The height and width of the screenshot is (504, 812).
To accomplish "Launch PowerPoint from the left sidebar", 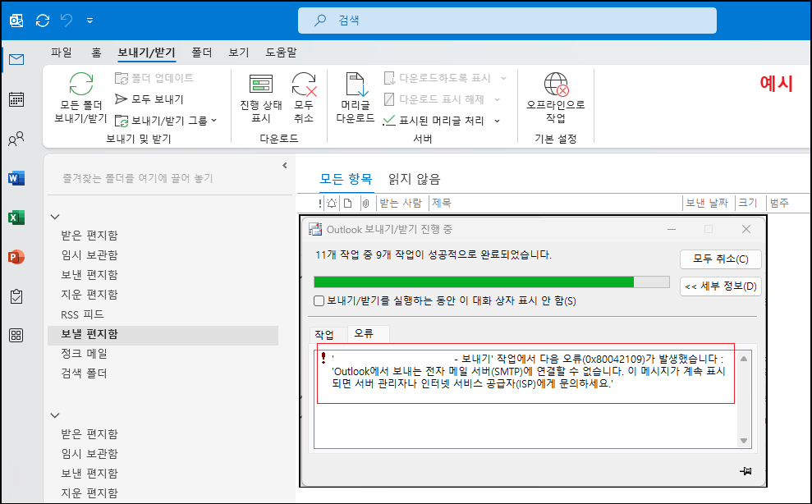I will pos(16,257).
